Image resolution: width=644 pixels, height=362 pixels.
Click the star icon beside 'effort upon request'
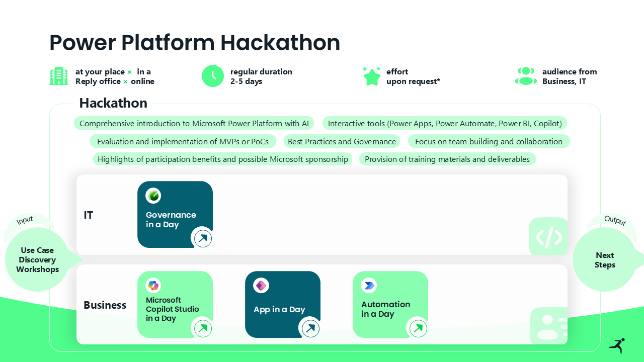click(371, 76)
